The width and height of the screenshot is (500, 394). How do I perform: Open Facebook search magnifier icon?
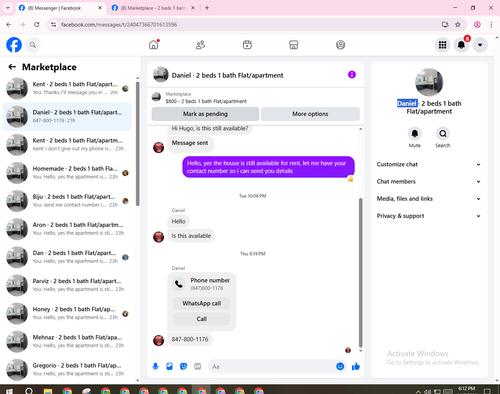tap(33, 45)
